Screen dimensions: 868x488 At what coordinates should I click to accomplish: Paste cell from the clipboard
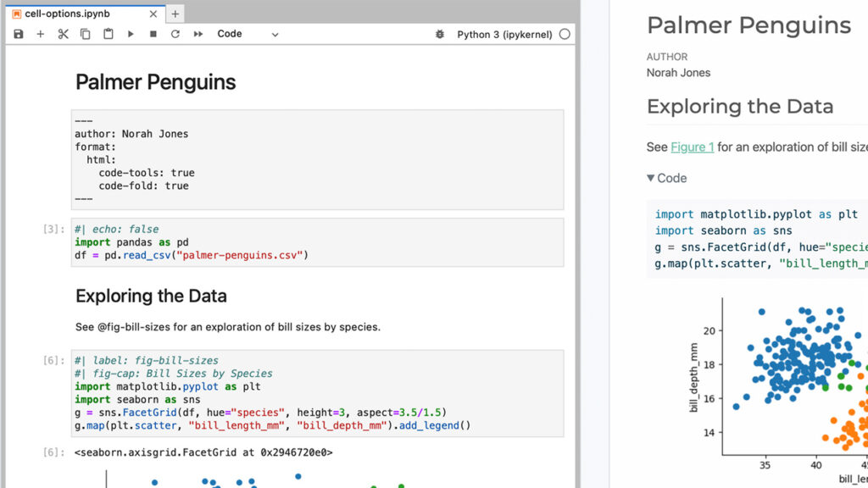coord(108,34)
